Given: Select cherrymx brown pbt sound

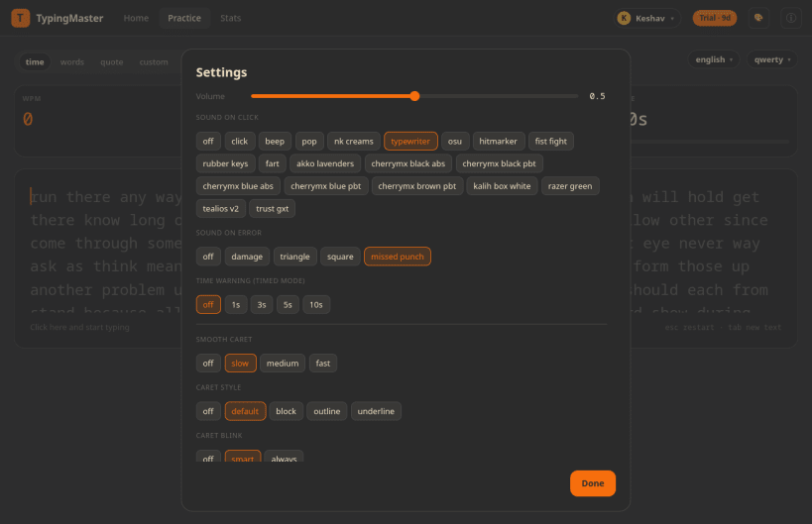Looking at the screenshot, I should (x=417, y=186).
